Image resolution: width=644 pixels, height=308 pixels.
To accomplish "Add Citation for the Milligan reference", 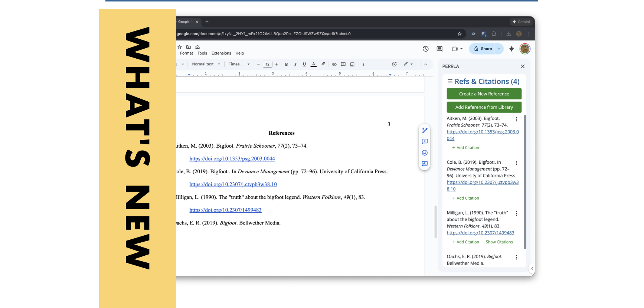I will 465,242.
